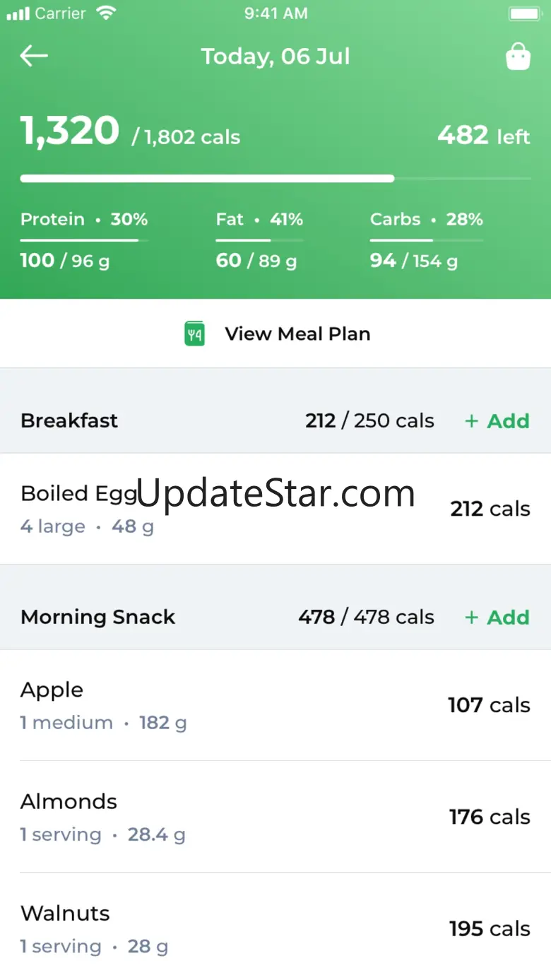Tap the Fat macro progress bar
This screenshot has height=980, width=551.
click(x=259, y=241)
